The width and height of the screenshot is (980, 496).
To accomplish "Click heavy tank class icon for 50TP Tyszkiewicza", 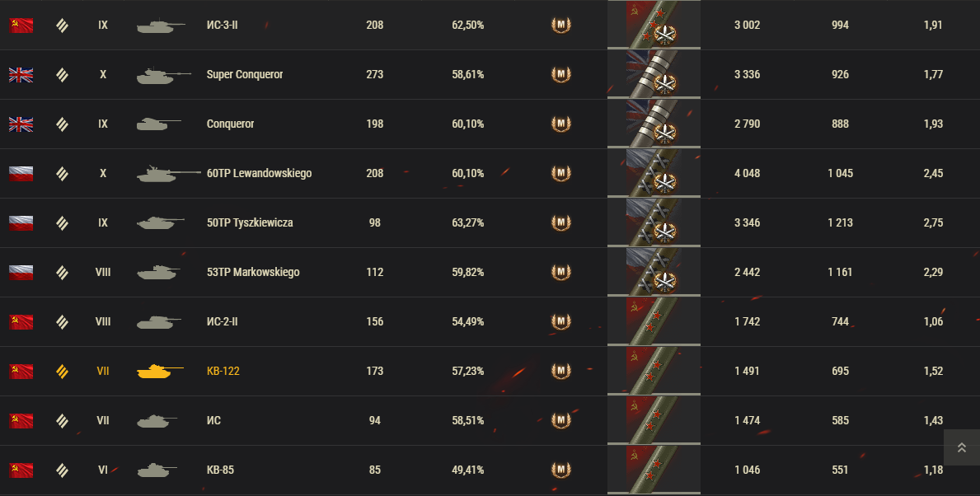I will point(62,222).
